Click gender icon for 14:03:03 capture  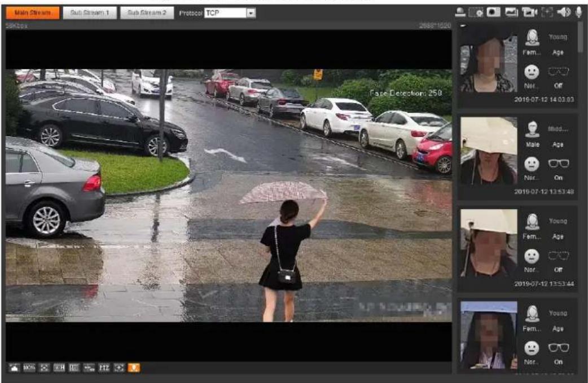tap(532, 37)
